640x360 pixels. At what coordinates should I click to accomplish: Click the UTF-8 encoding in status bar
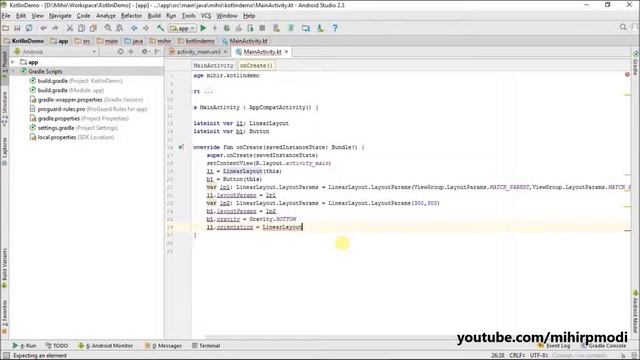(539, 355)
